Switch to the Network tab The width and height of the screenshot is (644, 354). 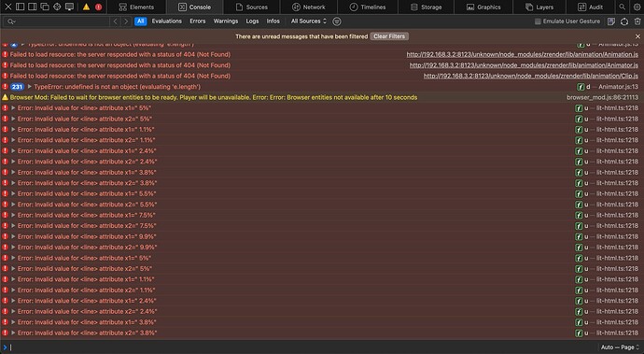308,7
